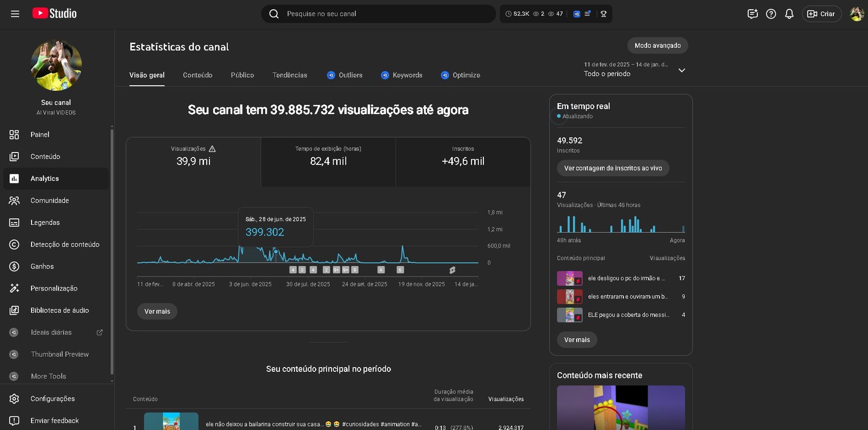Open the Optimize tab

click(x=461, y=75)
